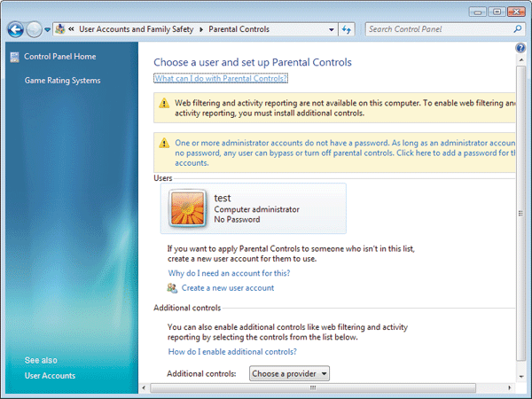Screen dimensions: 532x399
Task: Expand the address bar history dropdown arrow
Action: click(x=331, y=29)
